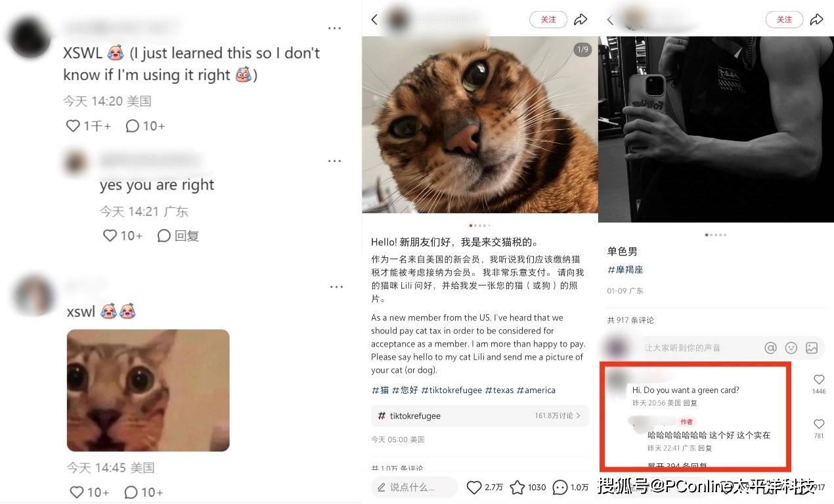The height and width of the screenshot is (504, 834).
Task: Insert mention with the @ icon
Action: [770, 348]
